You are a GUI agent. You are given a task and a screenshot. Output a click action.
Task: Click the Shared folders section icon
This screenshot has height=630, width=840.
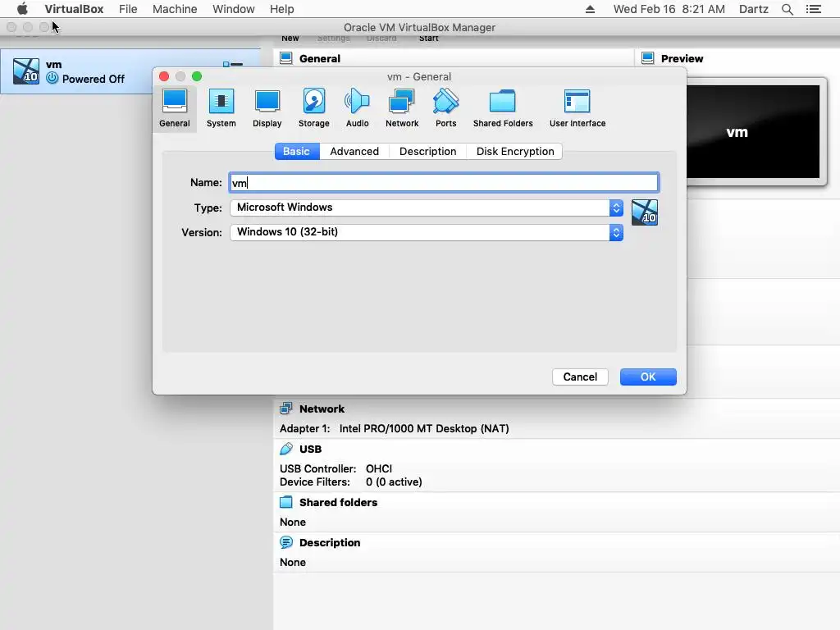pyautogui.click(x=286, y=502)
